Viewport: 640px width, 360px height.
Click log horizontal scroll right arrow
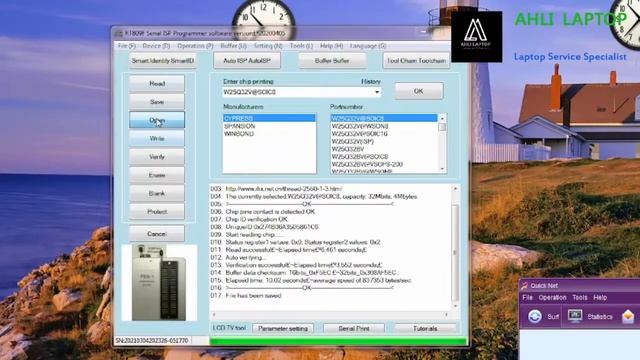click(447, 314)
